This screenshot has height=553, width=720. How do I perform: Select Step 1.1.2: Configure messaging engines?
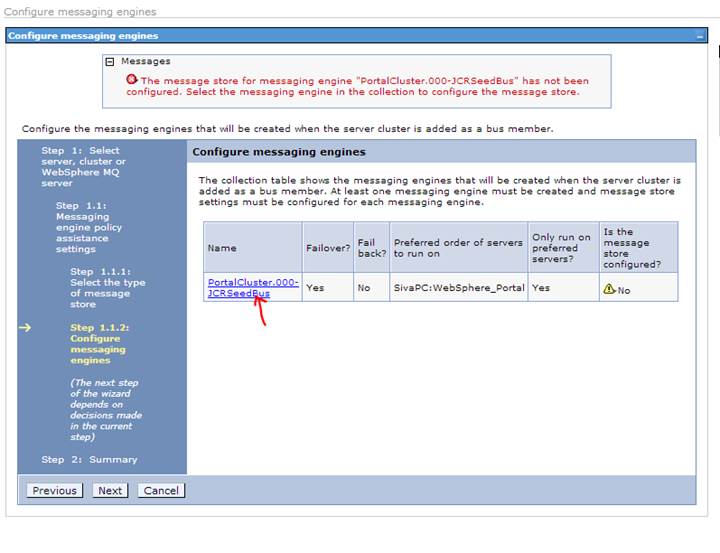(x=100, y=344)
